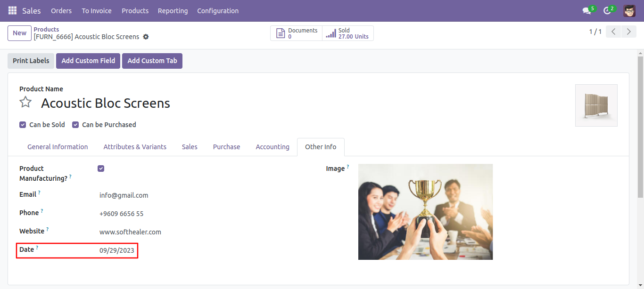Open the Products menu
Viewport: 644px width, 289px height.
(135, 10)
